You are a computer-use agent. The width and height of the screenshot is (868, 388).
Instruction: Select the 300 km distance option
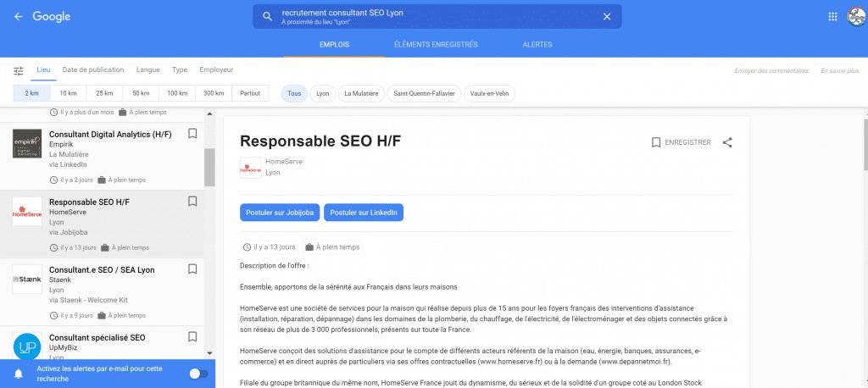point(214,93)
